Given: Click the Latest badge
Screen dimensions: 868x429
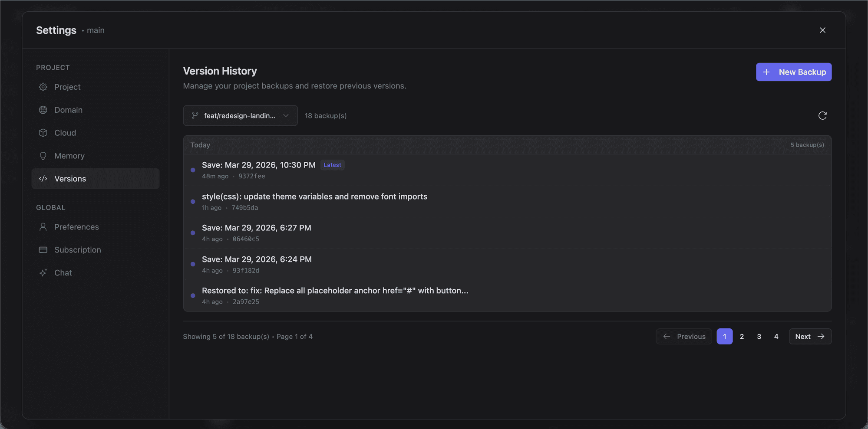Looking at the screenshot, I should (332, 165).
